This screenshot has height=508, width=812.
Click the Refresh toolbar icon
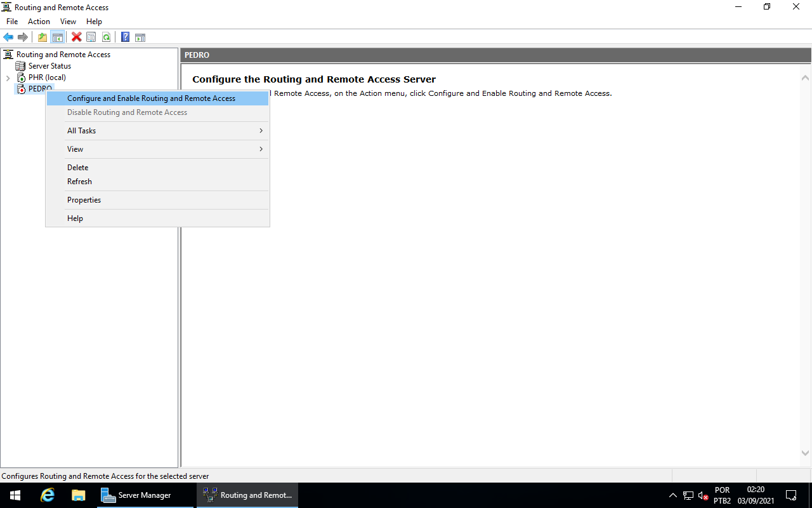106,36
